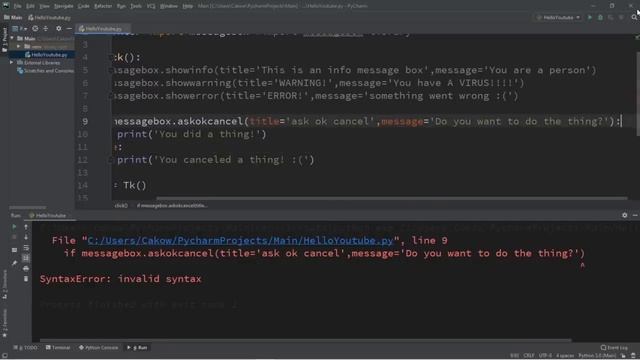The height and width of the screenshot is (360, 640).
Task: Click the editor vertical scrollbar
Action: (x=638, y=94)
